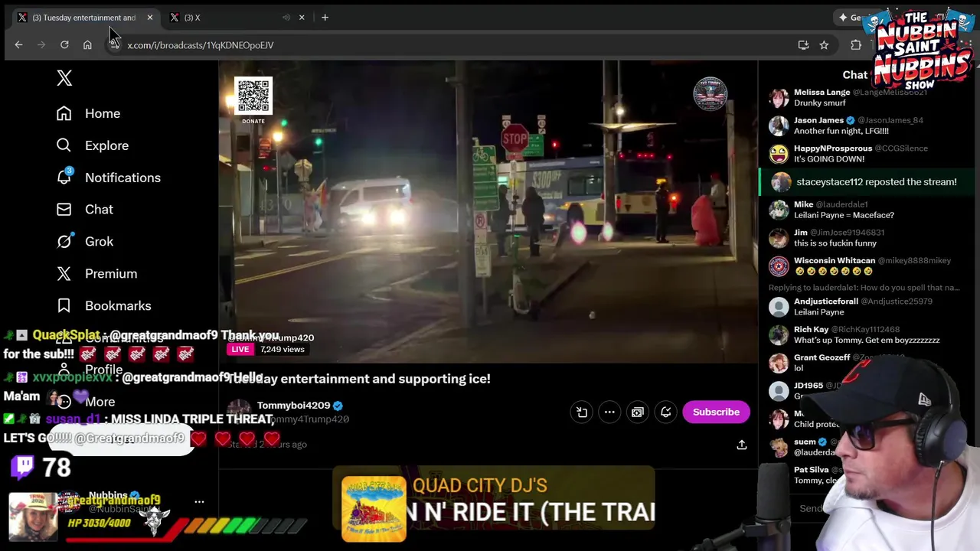This screenshot has height=551, width=980.
Task: Click the address bar URL
Action: [x=201, y=45]
